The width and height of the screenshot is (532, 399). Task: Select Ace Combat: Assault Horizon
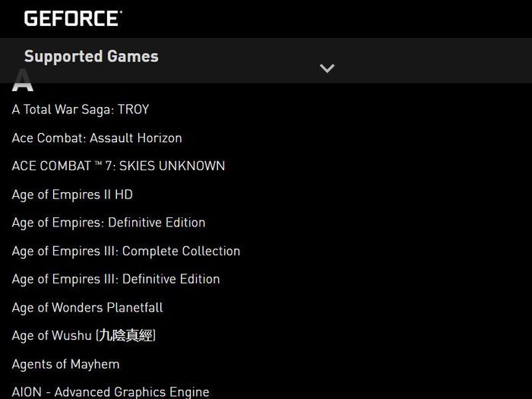click(x=97, y=138)
